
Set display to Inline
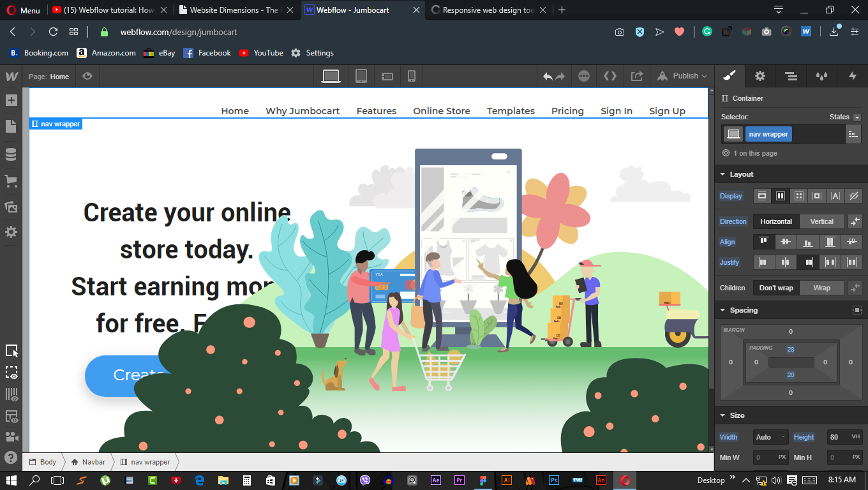point(835,196)
